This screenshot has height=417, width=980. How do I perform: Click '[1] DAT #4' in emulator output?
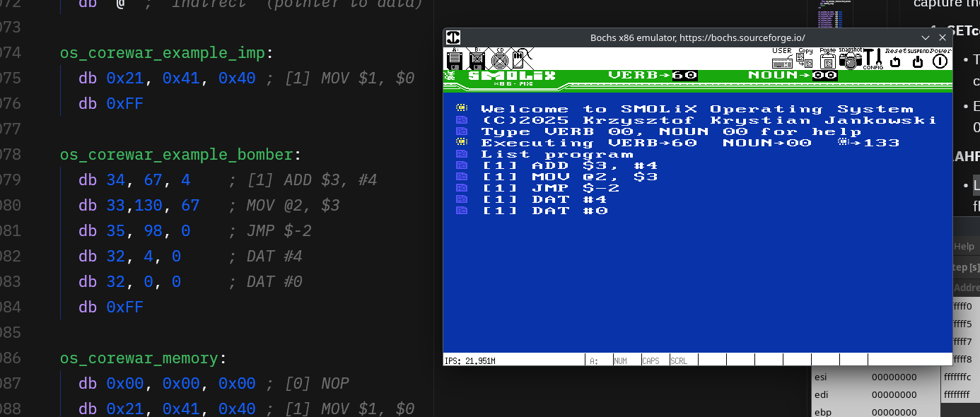(x=544, y=199)
